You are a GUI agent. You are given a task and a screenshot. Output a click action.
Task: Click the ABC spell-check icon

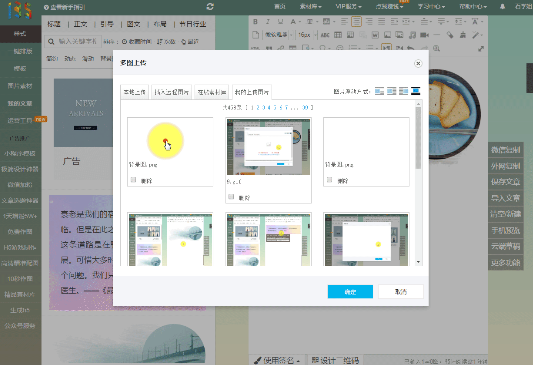click(325, 35)
